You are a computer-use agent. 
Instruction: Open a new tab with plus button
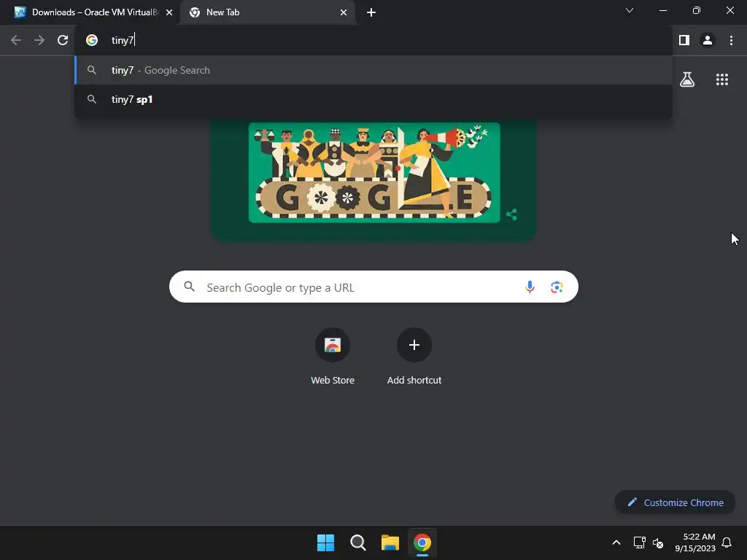371,12
